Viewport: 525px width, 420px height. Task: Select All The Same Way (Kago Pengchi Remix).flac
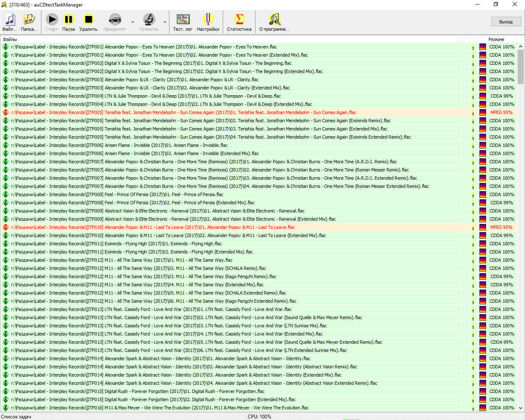coord(259,276)
